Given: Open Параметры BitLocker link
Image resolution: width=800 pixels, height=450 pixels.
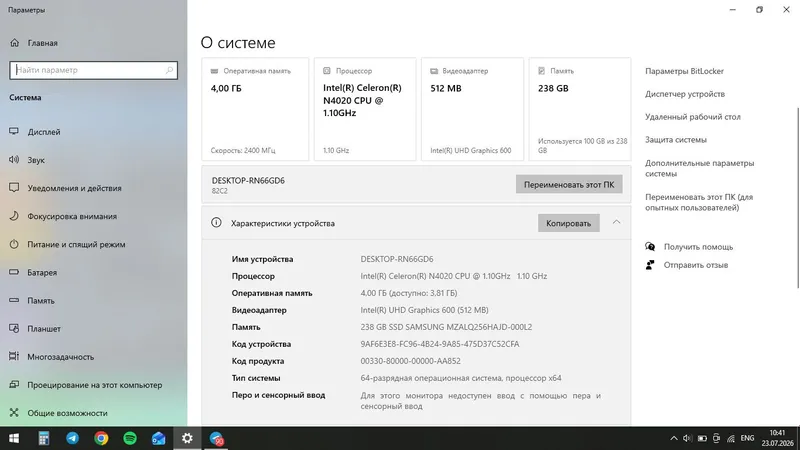Looking at the screenshot, I should click(x=684, y=71).
